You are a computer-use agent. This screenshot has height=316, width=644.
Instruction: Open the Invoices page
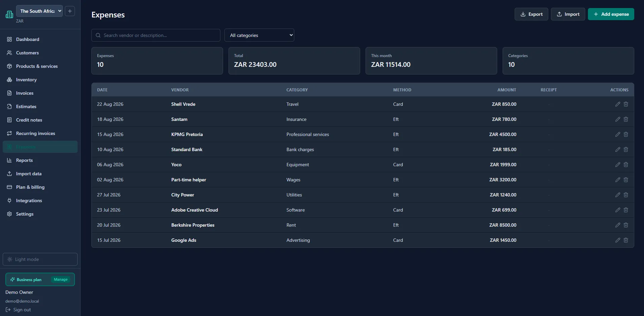tap(40, 93)
